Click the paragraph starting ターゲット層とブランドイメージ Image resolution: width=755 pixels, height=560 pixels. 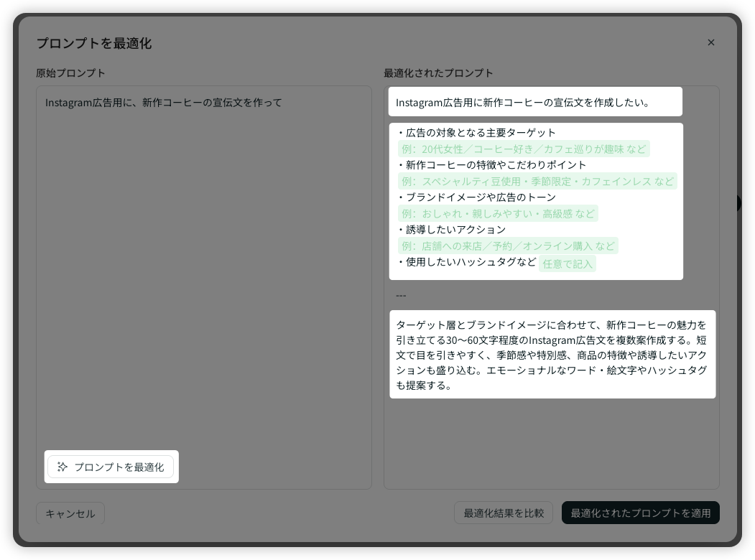click(551, 355)
